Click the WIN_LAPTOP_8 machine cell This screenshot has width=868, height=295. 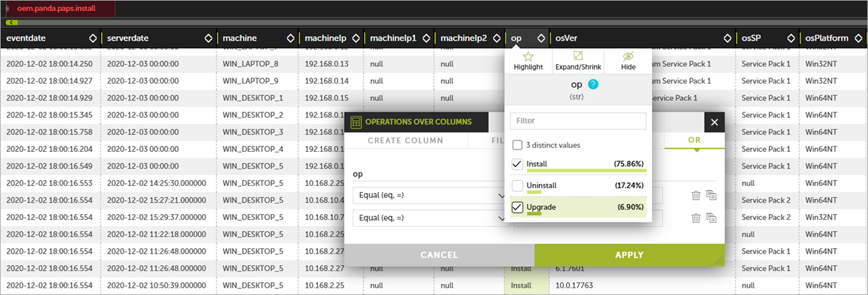click(x=251, y=64)
